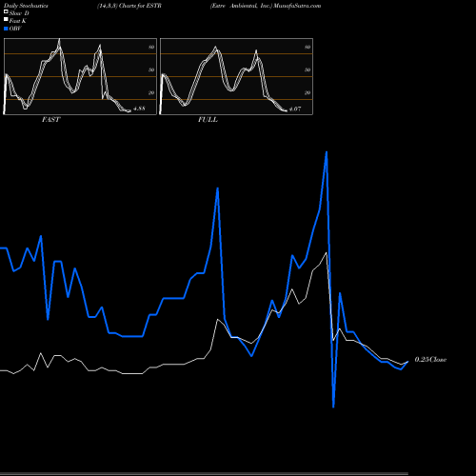Select the 'OBV' legend label

[15, 29]
